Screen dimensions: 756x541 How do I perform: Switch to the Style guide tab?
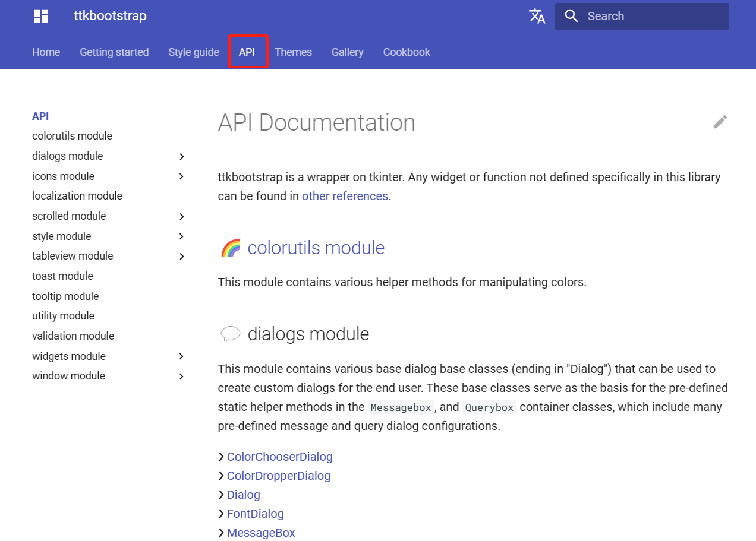point(194,52)
